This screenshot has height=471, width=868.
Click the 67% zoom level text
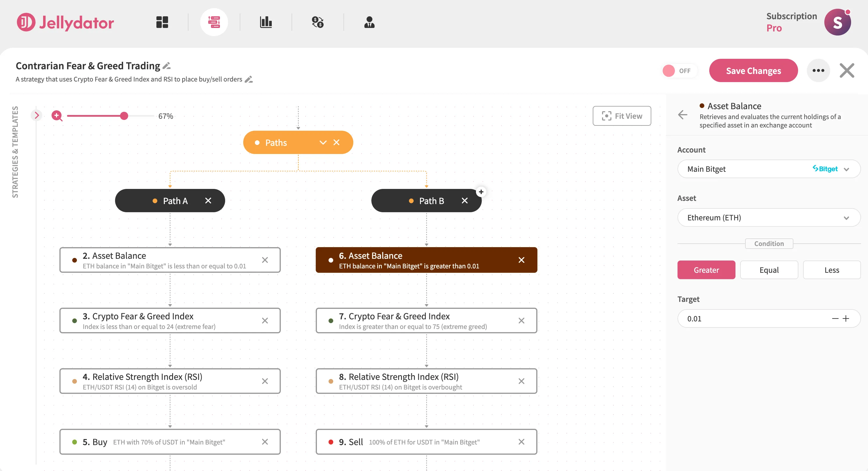click(x=165, y=116)
